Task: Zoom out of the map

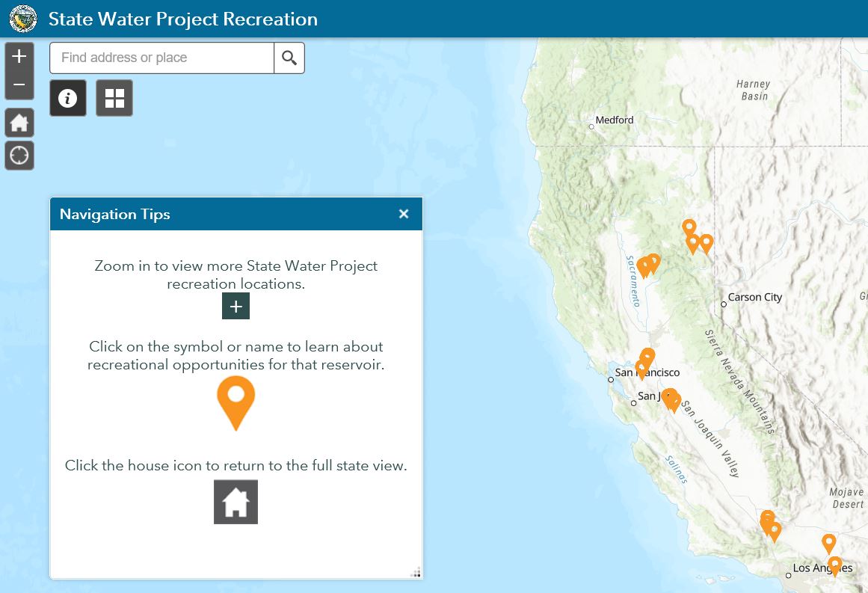Action: pyautogui.click(x=19, y=85)
